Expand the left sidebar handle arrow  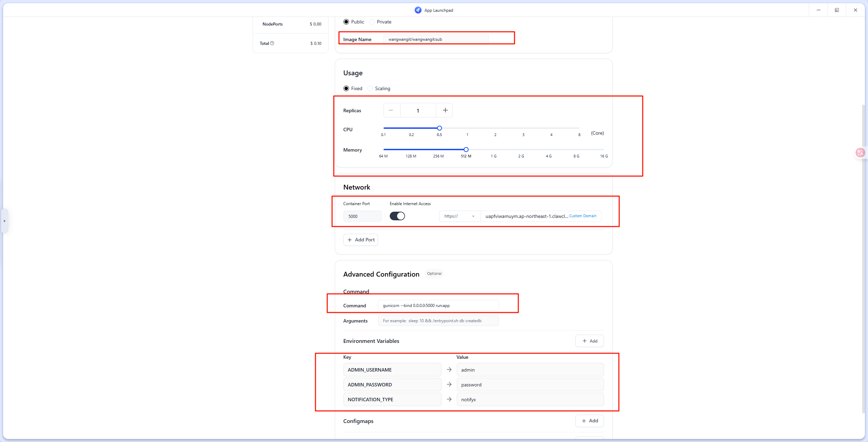coord(4,221)
